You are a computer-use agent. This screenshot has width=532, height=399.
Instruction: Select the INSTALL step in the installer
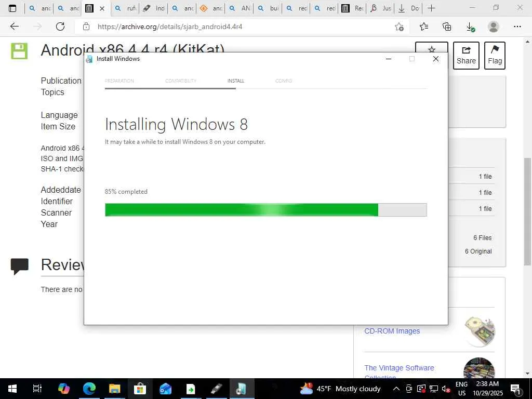click(x=236, y=81)
